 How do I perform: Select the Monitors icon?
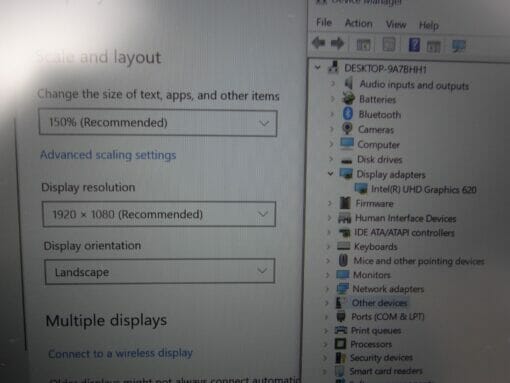click(343, 274)
